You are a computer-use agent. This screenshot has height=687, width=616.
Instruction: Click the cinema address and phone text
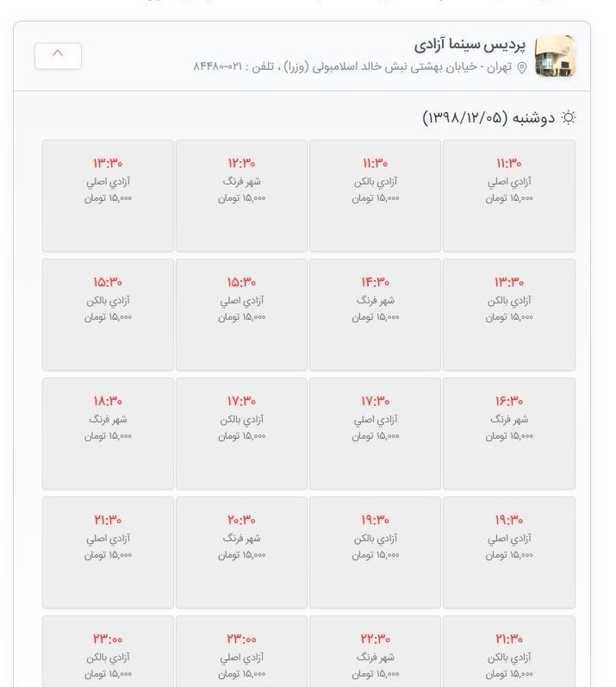(352, 67)
